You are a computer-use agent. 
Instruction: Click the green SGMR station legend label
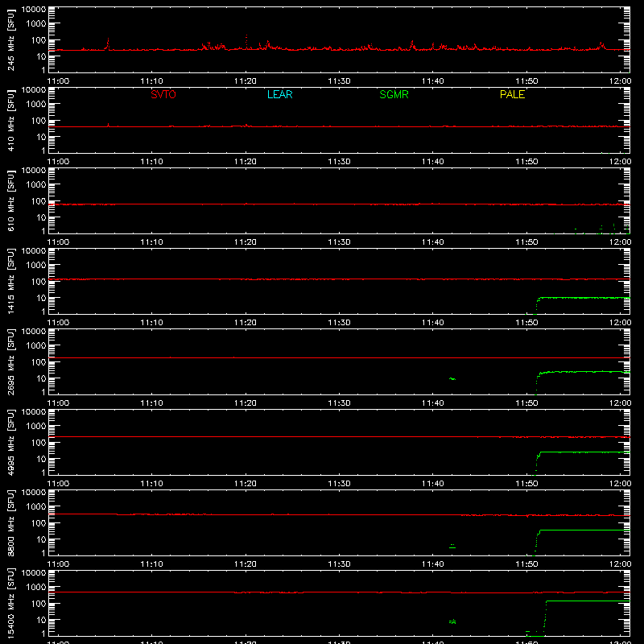point(394,94)
